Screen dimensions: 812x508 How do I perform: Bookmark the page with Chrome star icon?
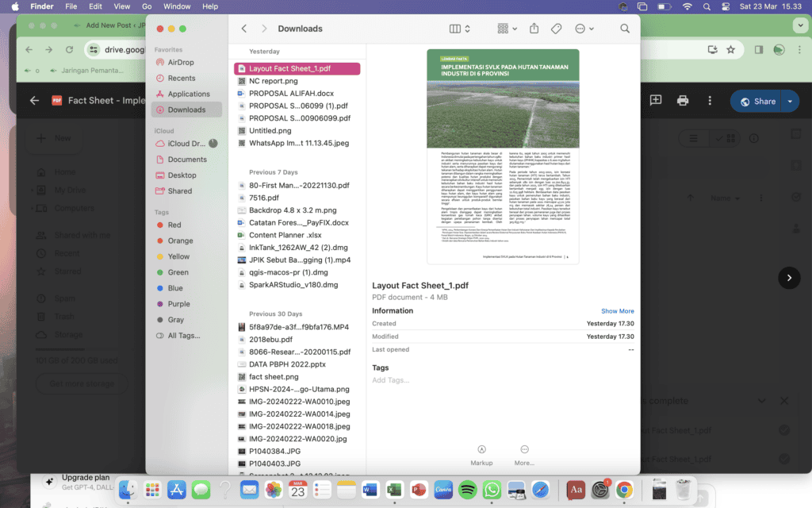pos(730,50)
